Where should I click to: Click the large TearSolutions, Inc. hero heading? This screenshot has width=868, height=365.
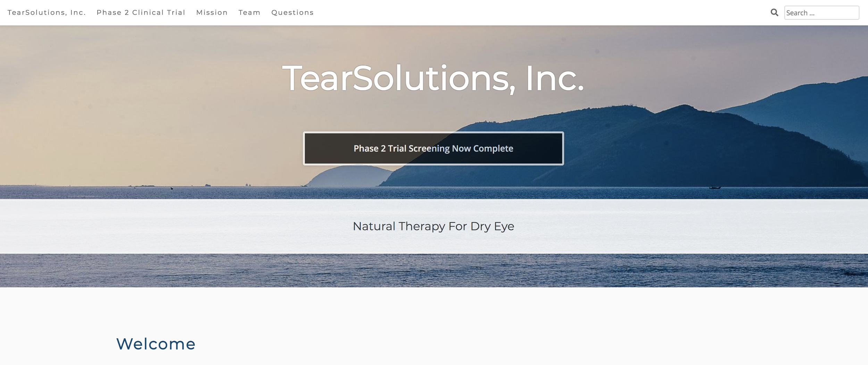pyautogui.click(x=433, y=78)
